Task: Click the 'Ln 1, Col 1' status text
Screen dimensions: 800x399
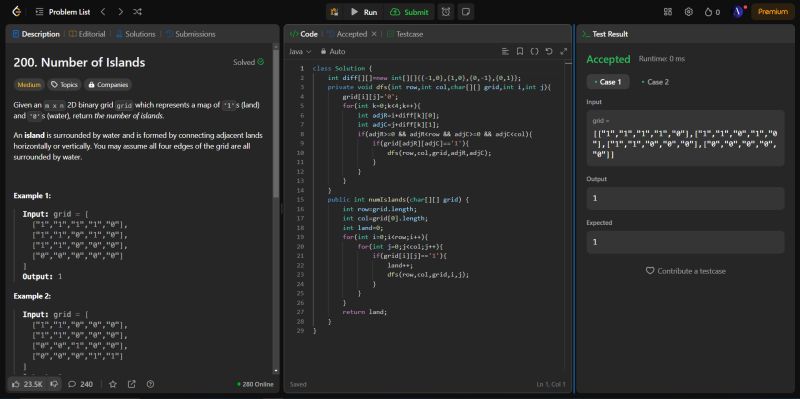Action: coord(551,384)
